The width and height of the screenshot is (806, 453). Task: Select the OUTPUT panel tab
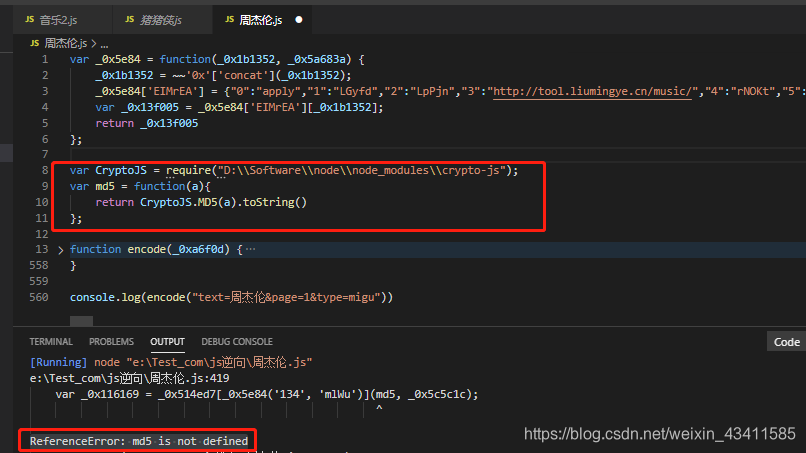click(167, 342)
